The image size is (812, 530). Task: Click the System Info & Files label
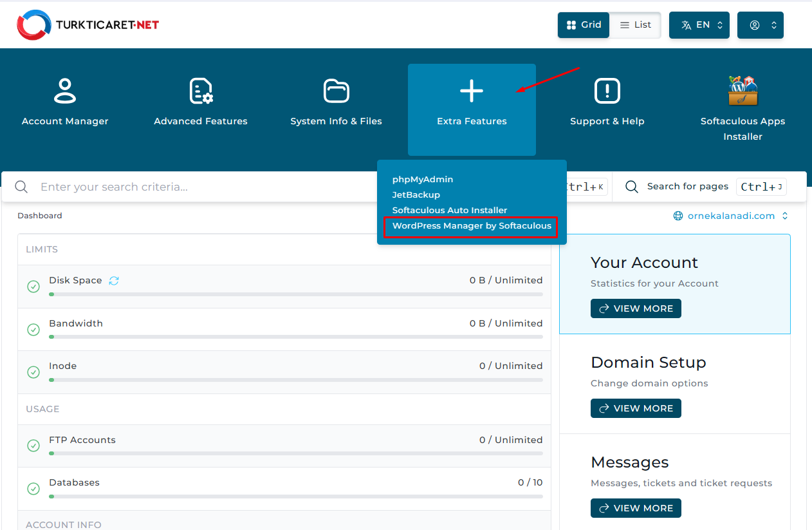pyautogui.click(x=336, y=121)
